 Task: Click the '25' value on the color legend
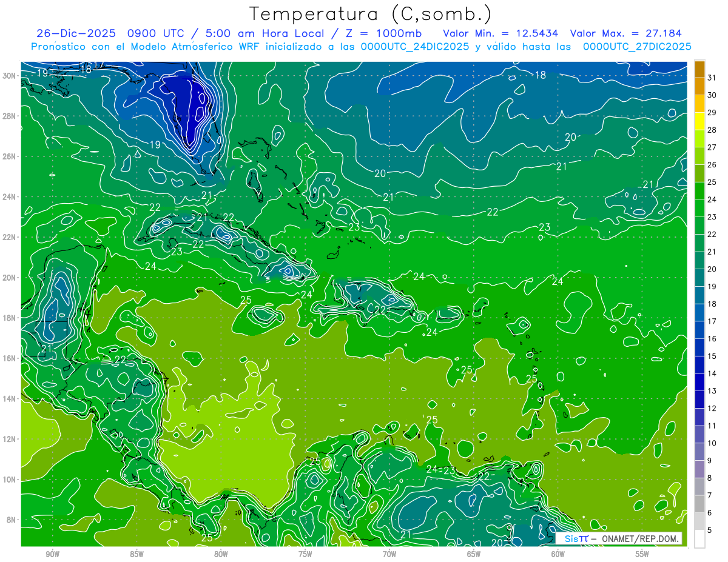(712, 182)
